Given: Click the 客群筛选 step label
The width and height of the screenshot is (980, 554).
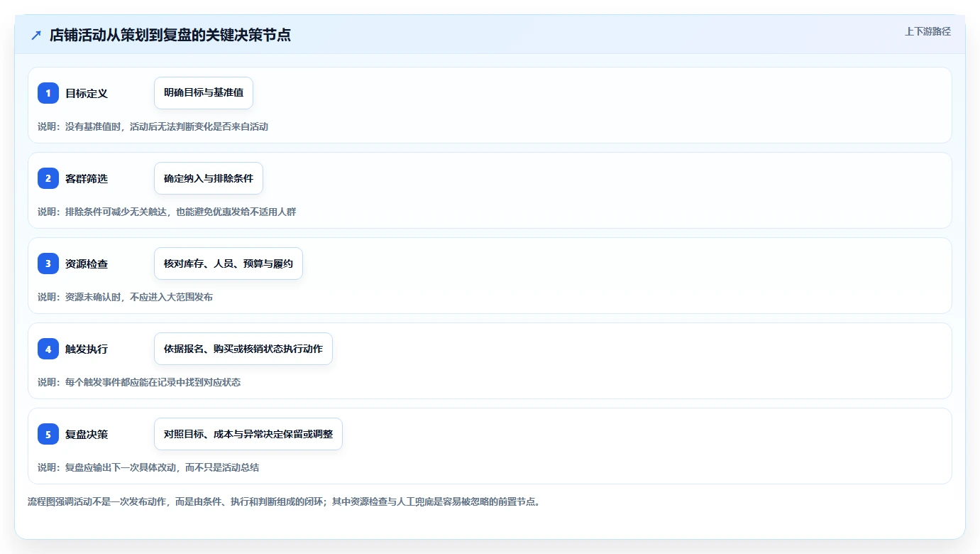Looking at the screenshot, I should coord(87,178).
